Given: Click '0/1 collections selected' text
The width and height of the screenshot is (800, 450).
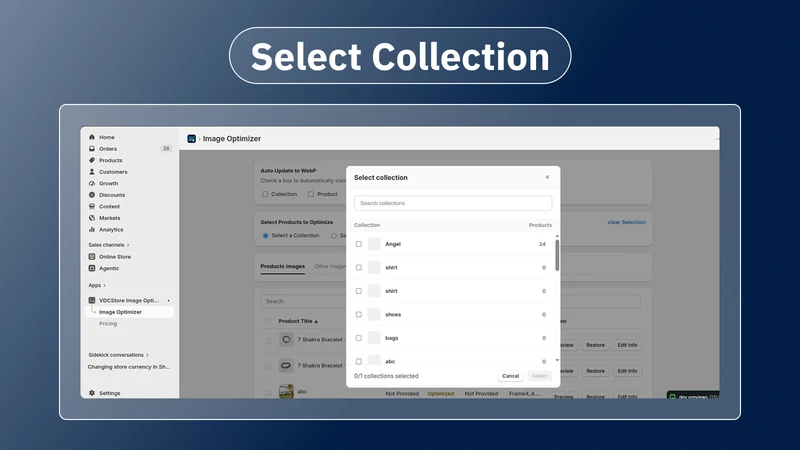Looking at the screenshot, I should 386,376.
